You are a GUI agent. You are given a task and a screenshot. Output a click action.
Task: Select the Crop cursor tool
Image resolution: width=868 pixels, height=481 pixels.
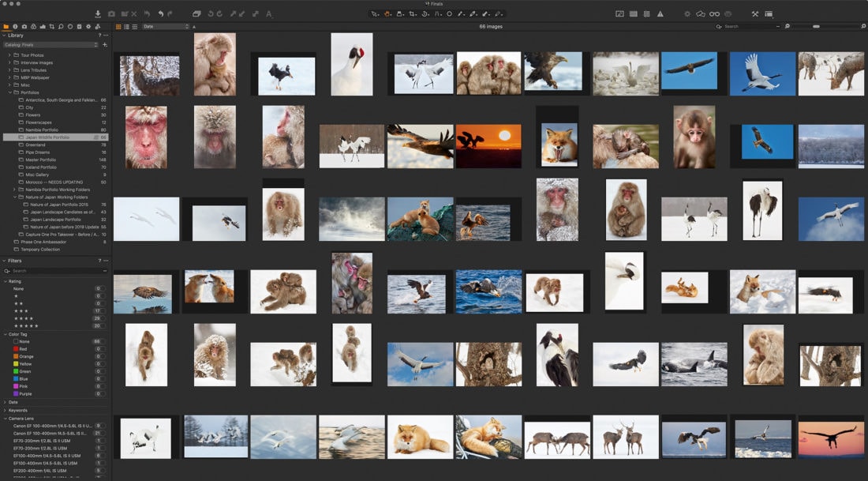[412, 14]
